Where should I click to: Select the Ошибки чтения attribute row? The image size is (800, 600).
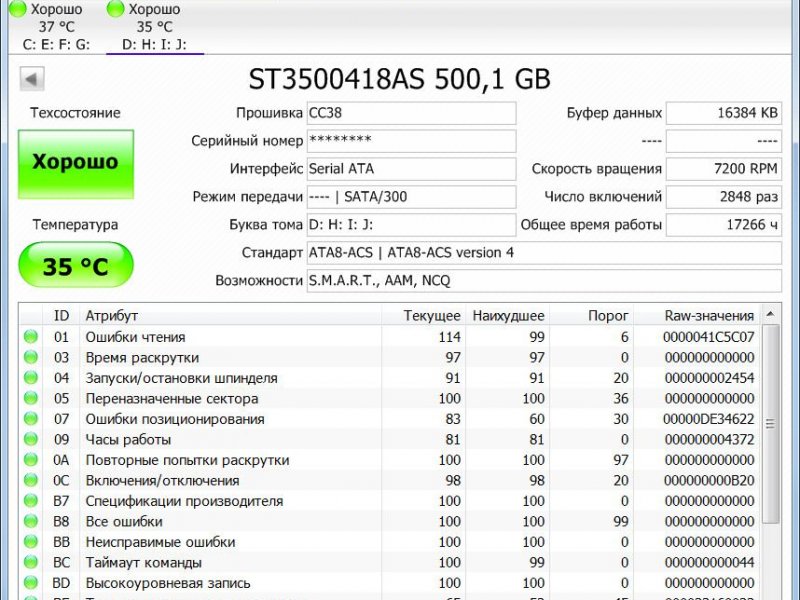[390, 337]
